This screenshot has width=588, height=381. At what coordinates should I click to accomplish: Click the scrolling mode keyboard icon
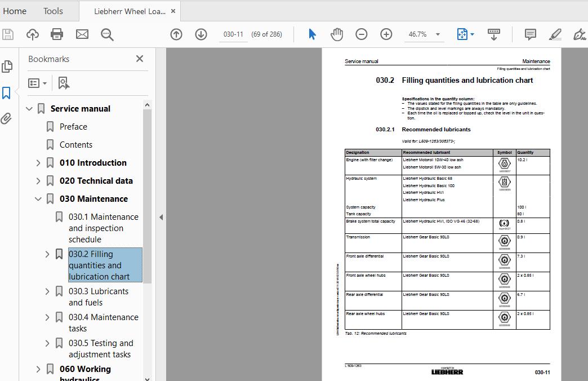tap(493, 34)
